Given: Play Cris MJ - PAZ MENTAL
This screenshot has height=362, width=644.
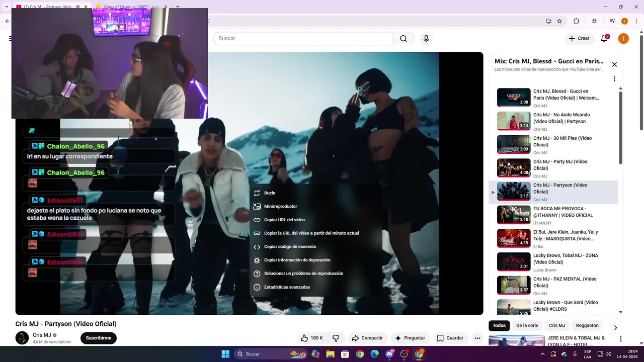Looking at the screenshot, I should (x=553, y=286).
